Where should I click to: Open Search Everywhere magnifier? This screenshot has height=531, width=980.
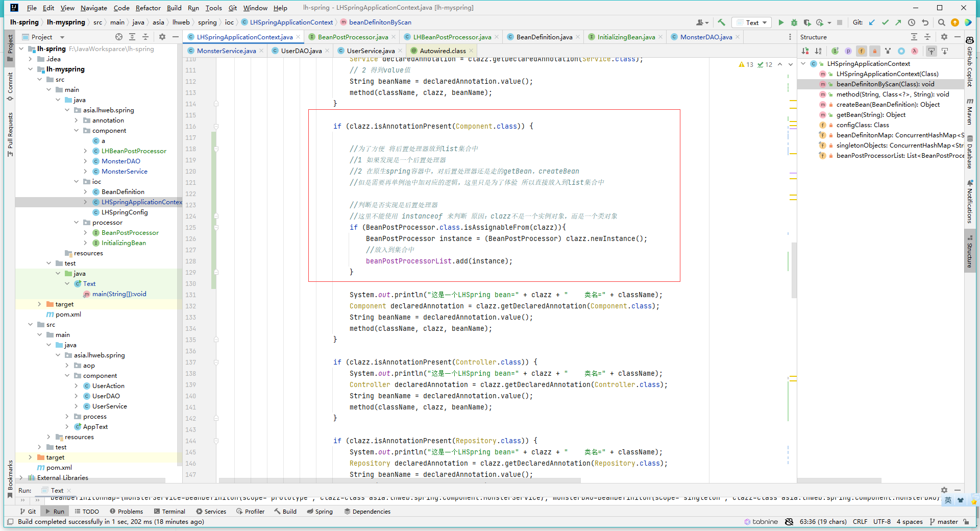[942, 22]
